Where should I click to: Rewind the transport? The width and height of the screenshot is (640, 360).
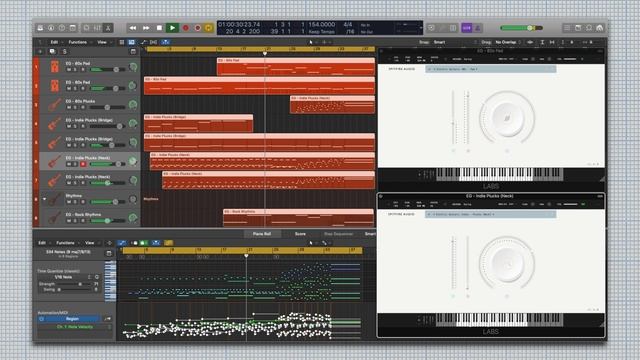[133, 28]
